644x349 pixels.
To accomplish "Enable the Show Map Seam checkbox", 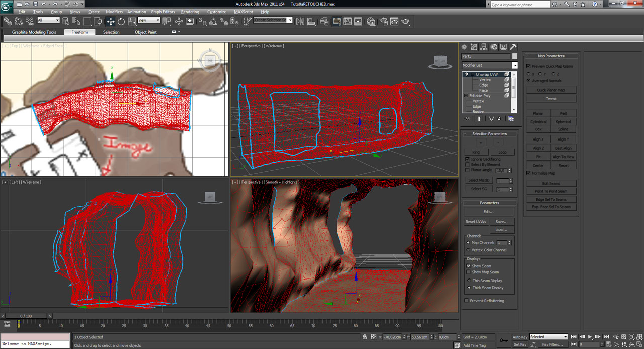I will pos(469,272).
